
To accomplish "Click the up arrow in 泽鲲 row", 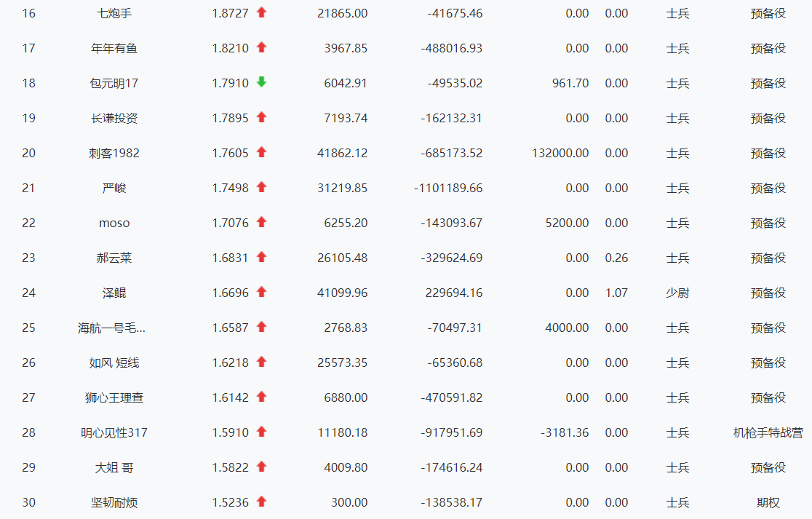I will (262, 293).
